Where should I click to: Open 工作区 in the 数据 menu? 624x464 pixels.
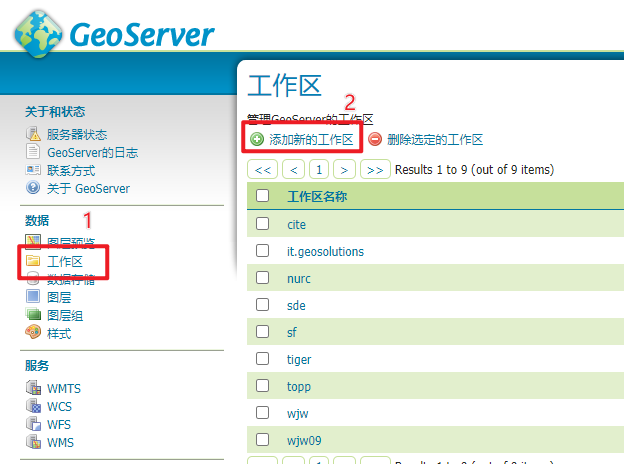65,261
